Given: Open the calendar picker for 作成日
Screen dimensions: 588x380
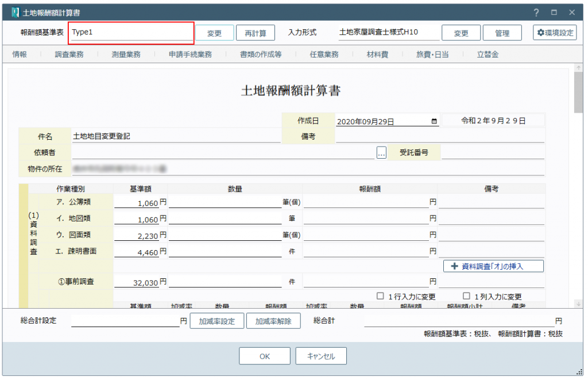Looking at the screenshot, I should pyautogui.click(x=434, y=121).
